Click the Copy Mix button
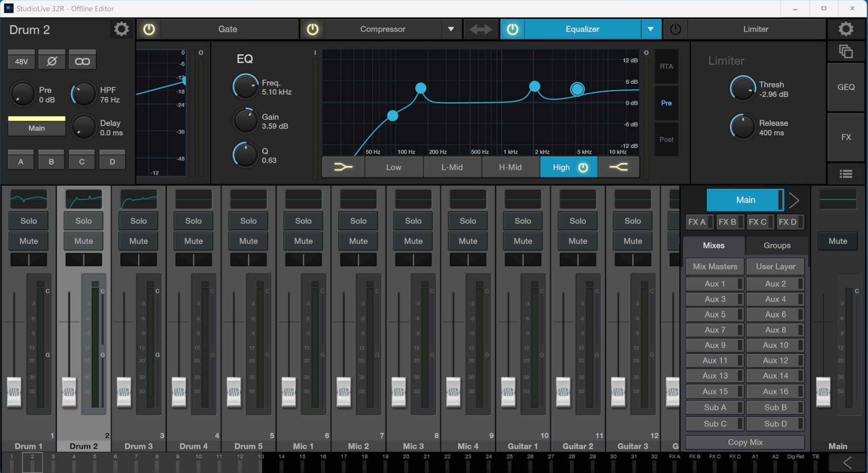Screen dimensions: 868x473 point(745,442)
